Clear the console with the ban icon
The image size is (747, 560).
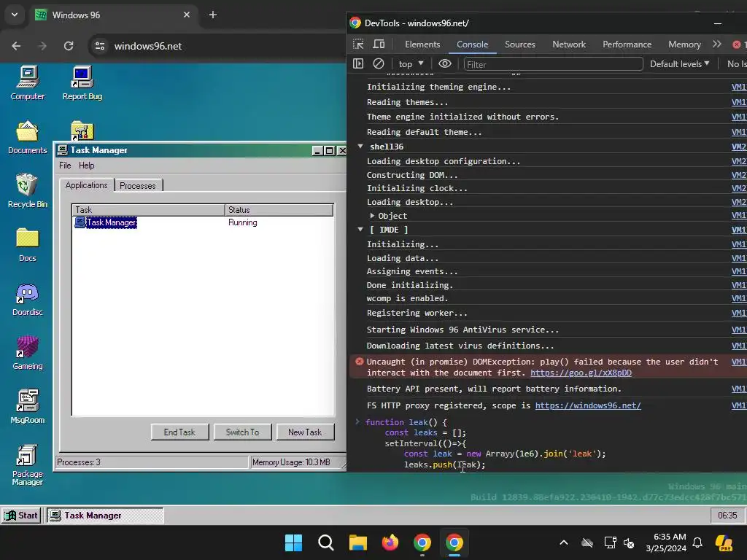(x=379, y=64)
